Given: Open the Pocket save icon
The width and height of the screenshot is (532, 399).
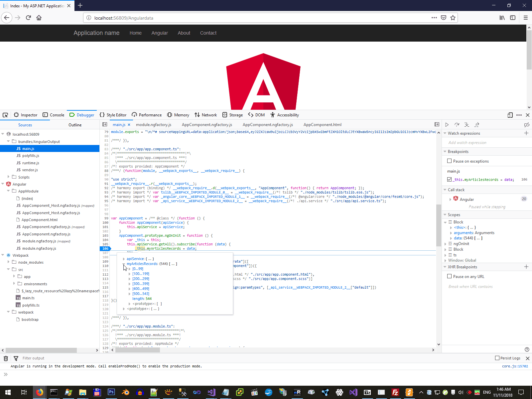Looking at the screenshot, I should pos(444,18).
